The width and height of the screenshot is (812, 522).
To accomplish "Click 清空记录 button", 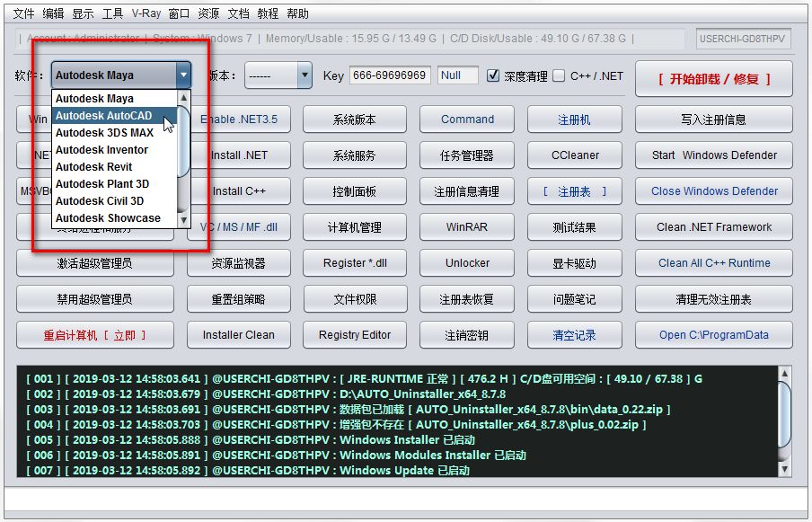I will pos(574,335).
